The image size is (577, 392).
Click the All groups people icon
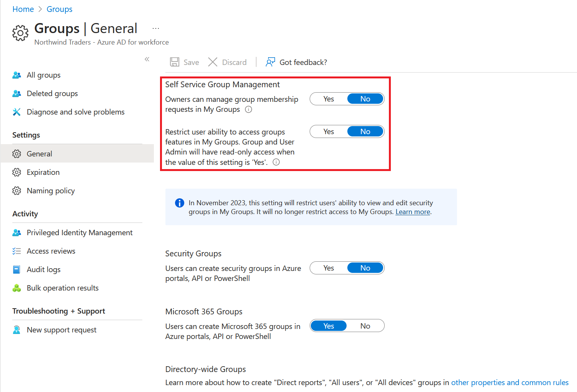[17, 75]
